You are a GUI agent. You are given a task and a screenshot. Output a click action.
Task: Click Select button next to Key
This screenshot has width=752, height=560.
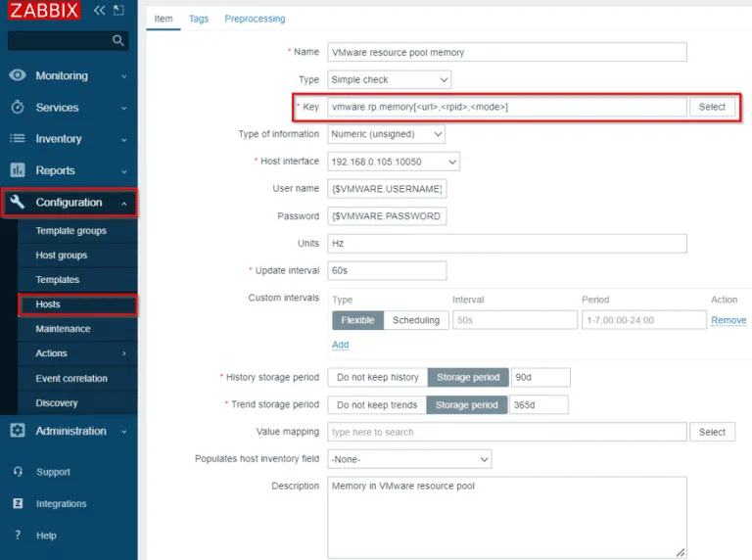(712, 107)
